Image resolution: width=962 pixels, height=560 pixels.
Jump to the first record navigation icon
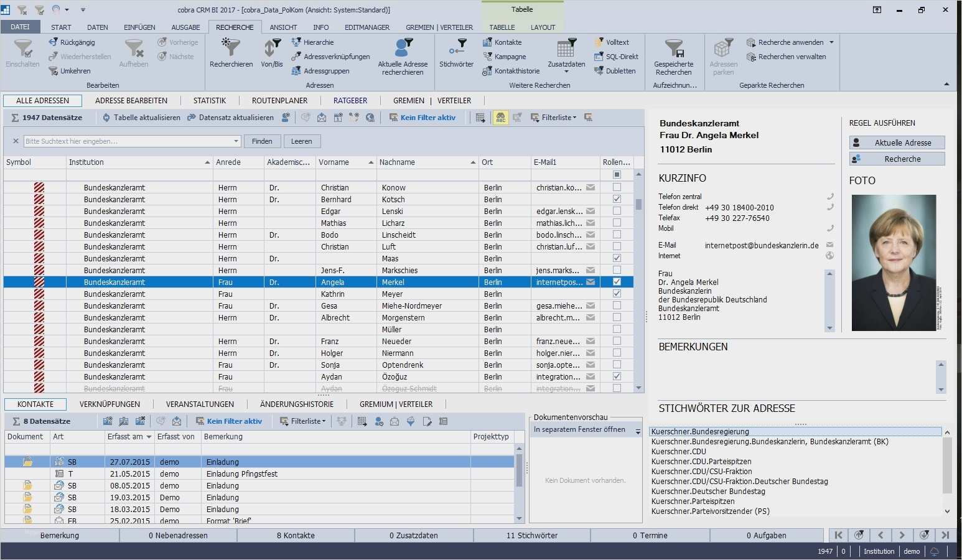coord(839,535)
